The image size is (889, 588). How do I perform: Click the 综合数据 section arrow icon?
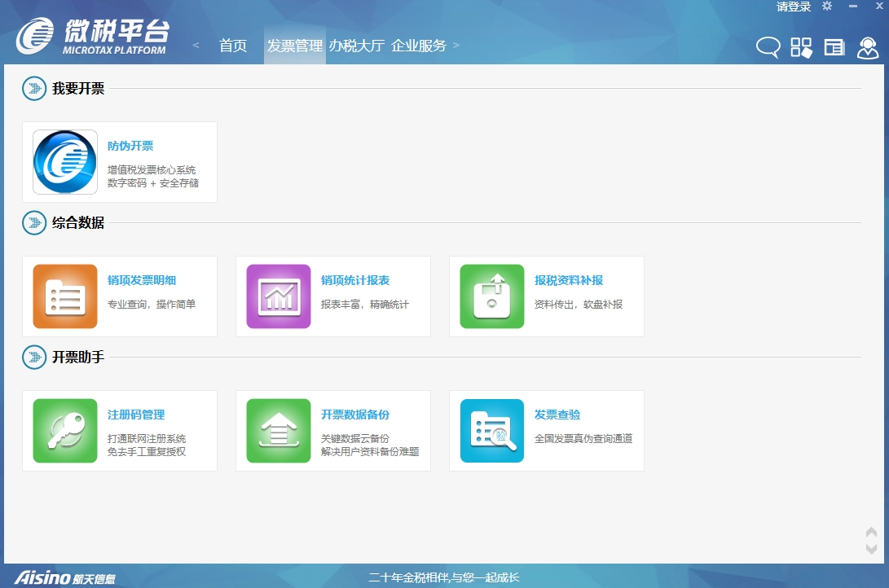[x=34, y=222]
